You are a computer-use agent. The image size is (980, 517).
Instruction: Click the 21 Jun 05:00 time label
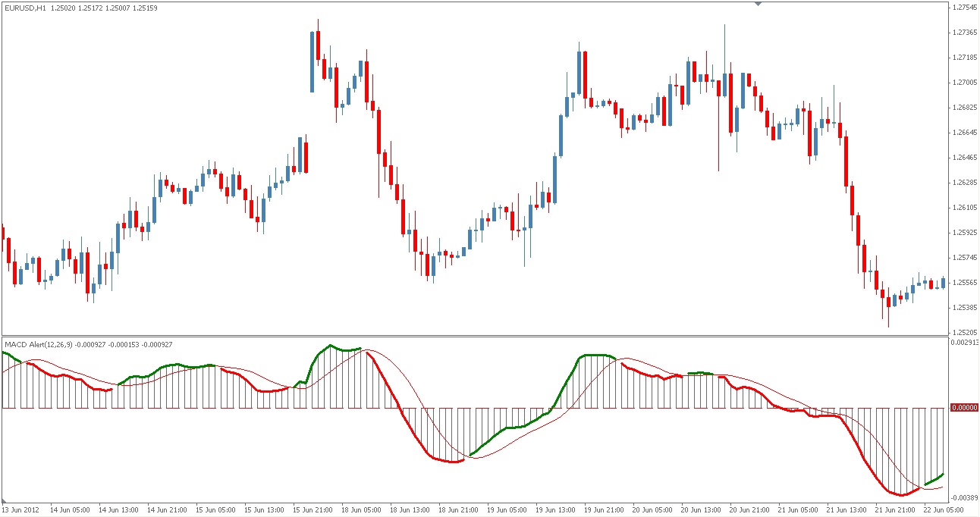pos(799,509)
